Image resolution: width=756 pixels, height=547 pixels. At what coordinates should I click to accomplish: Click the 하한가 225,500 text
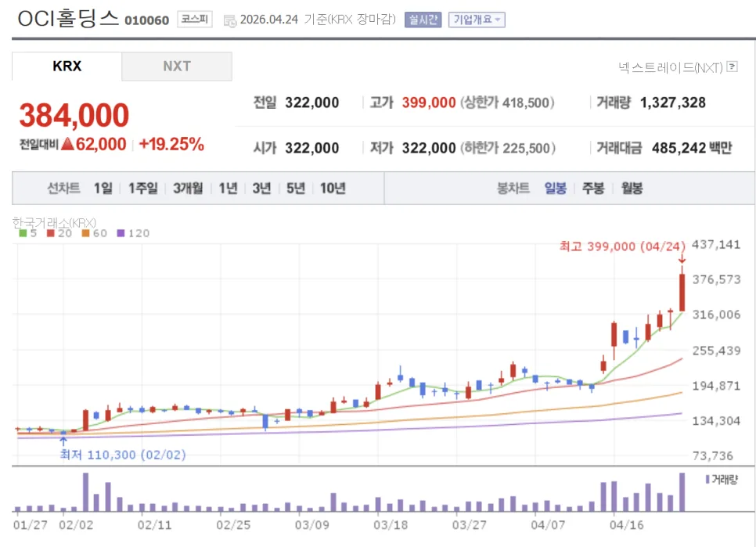[x=508, y=148]
